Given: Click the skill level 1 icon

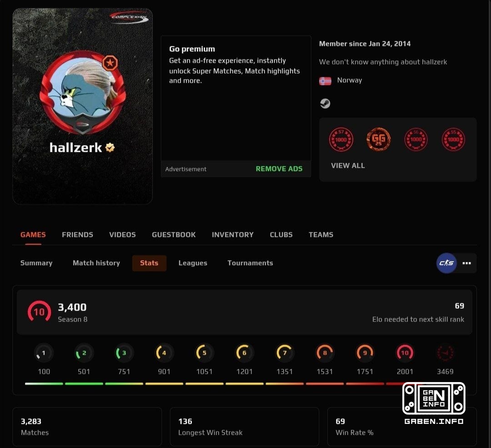Looking at the screenshot, I should (44, 353).
